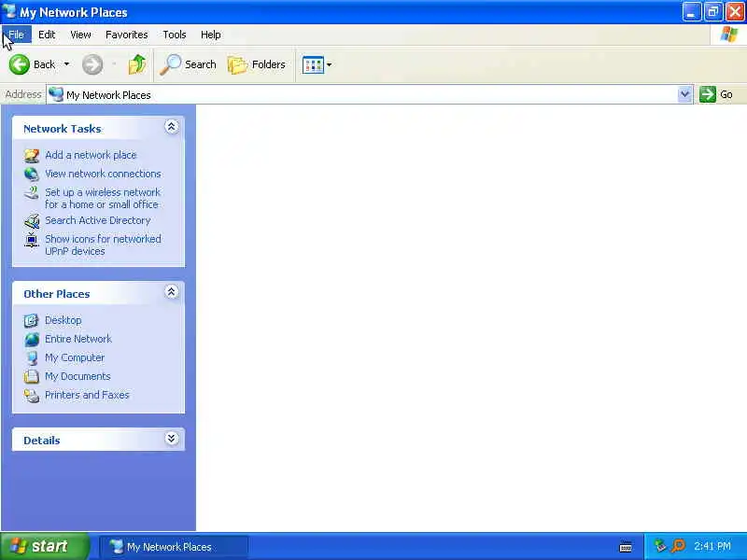
Task: Click the 2:41 PM clock
Action: (712, 546)
